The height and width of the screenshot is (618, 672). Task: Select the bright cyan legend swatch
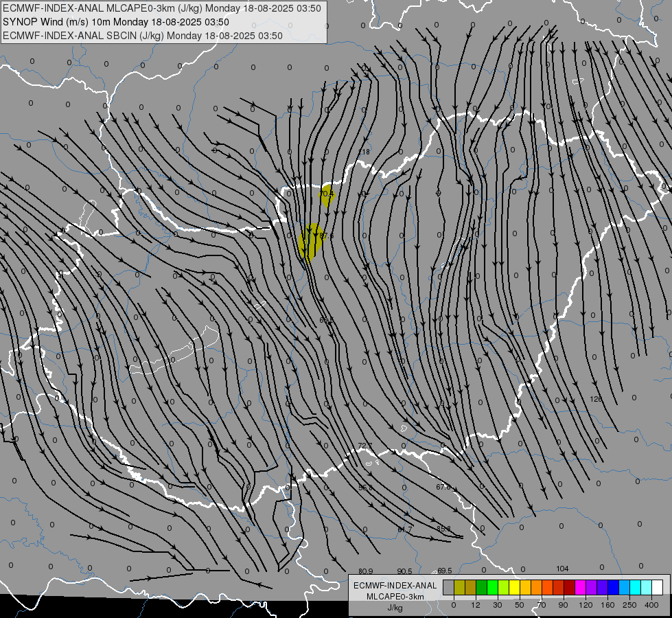[636, 587]
